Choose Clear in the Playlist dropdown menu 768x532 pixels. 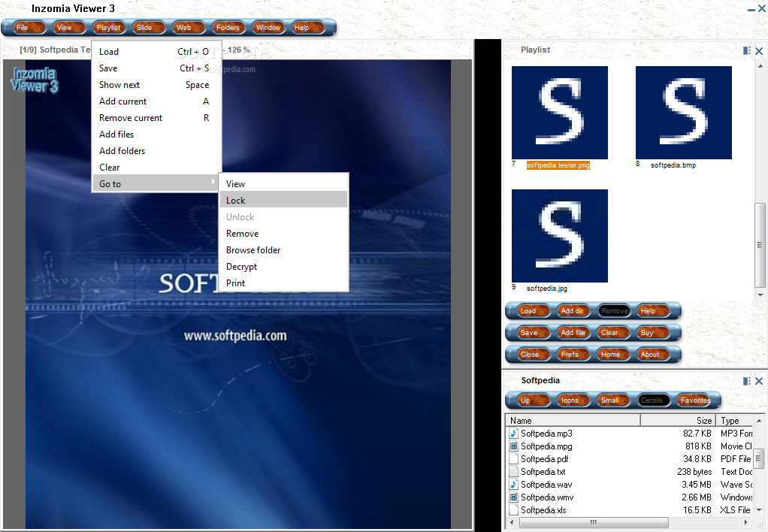click(x=156, y=168)
